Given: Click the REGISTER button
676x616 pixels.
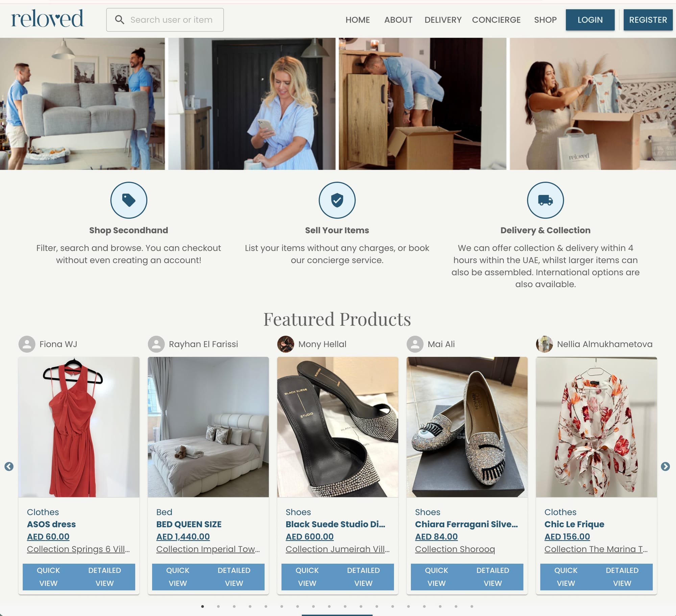Looking at the screenshot, I should click(648, 20).
